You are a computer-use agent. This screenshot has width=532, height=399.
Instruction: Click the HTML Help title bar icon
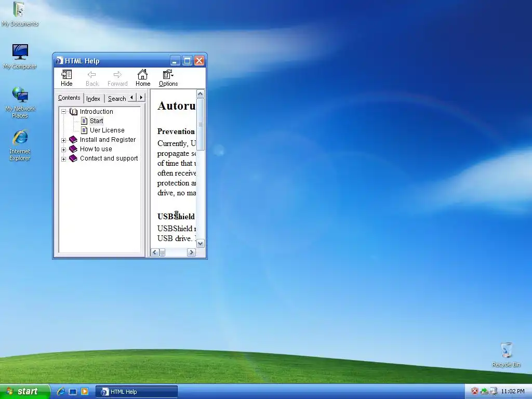click(59, 61)
